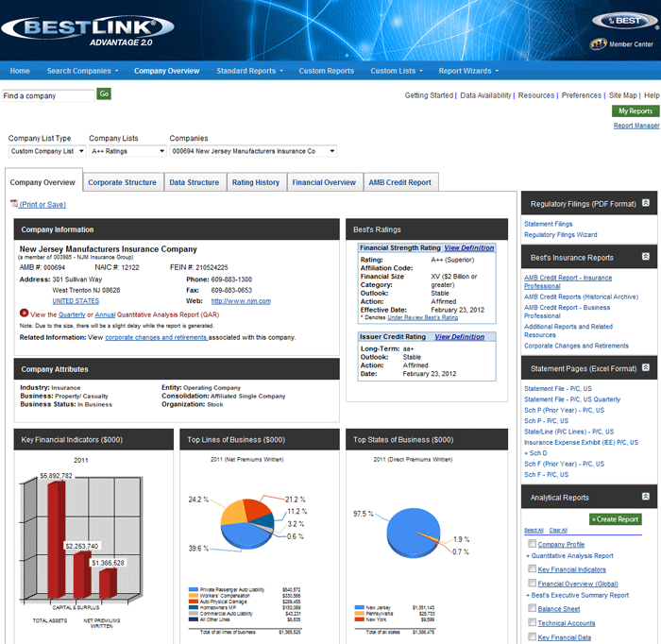Click the Find a company input field
661x644 pixels.
pos(48,95)
